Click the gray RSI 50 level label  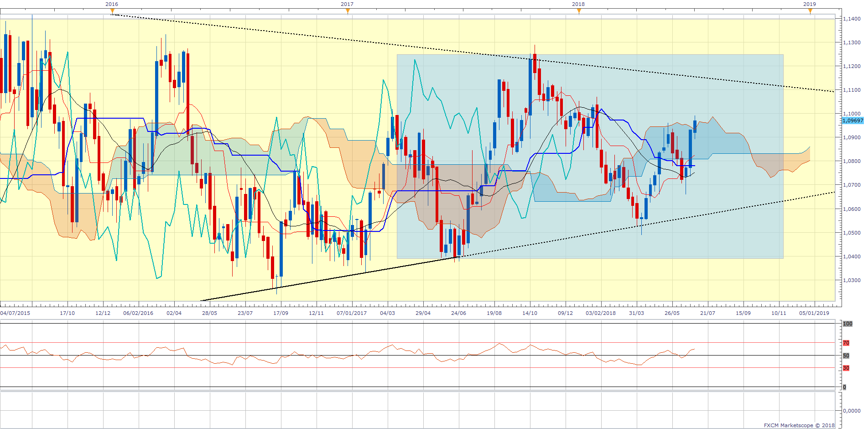[846, 356]
